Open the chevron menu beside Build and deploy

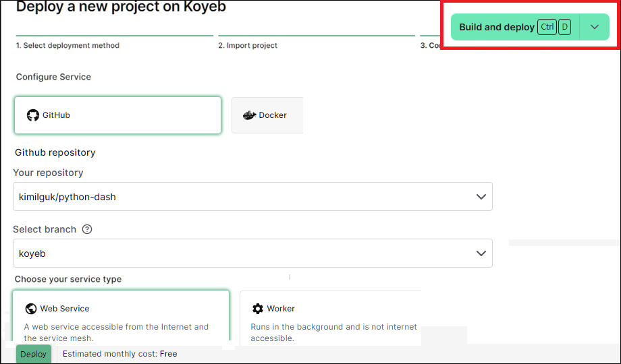tap(595, 27)
